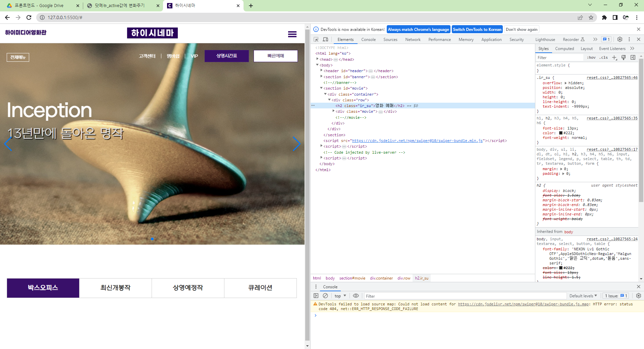Image resolution: width=644 pixels, height=349 pixels.
Task: Expand the div class movie node
Action: pyautogui.click(x=333, y=111)
